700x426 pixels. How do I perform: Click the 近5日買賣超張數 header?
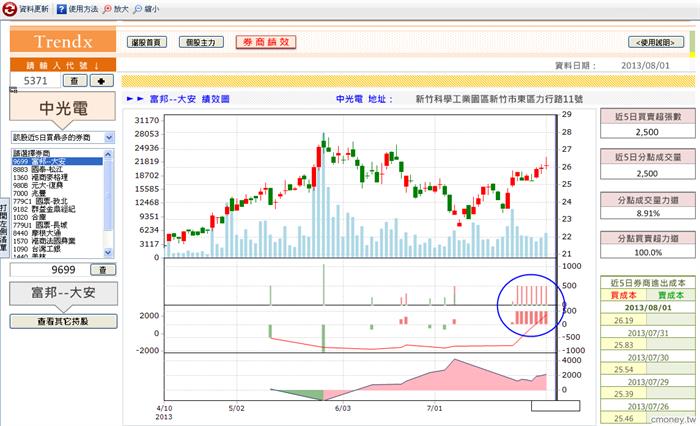click(x=648, y=117)
